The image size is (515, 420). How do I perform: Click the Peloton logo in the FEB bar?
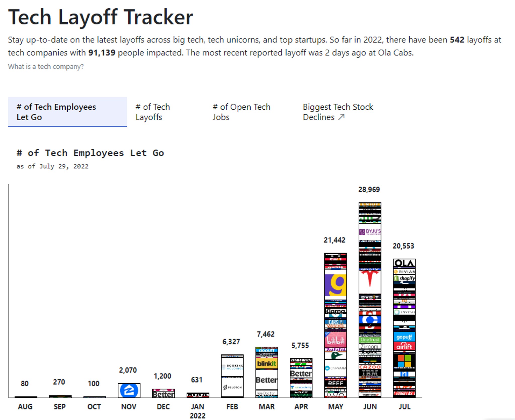pos(232,387)
